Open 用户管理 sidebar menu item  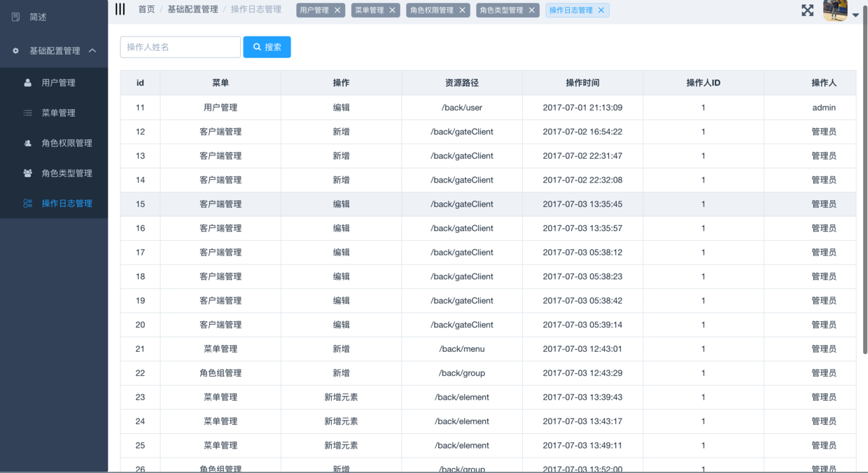coord(54,83)
